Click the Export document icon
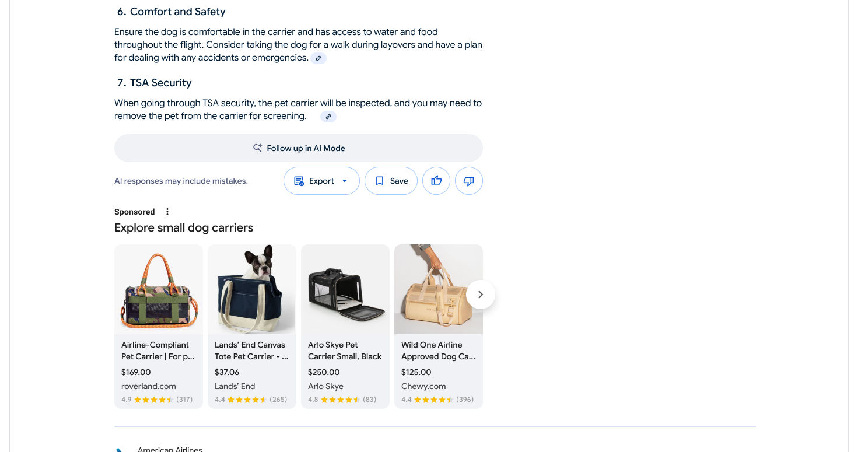Image resolution: width=868 pixels, height=452 pixels. (x=299, y=181)
